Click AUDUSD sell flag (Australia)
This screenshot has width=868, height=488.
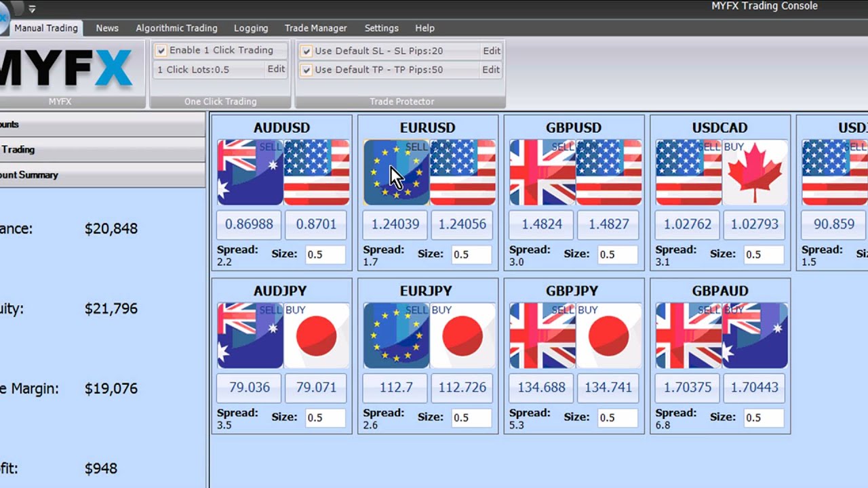[x=250, y=172]
